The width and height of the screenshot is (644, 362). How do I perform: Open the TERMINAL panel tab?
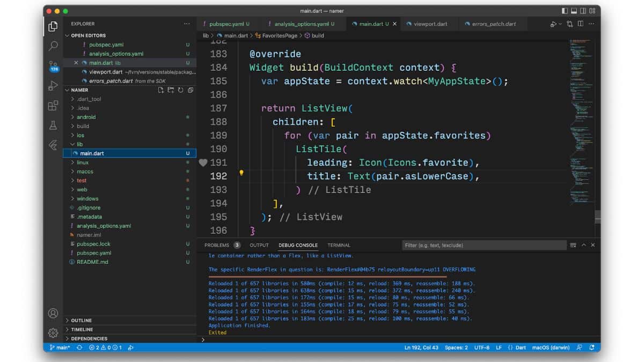(x=339, y=245)
